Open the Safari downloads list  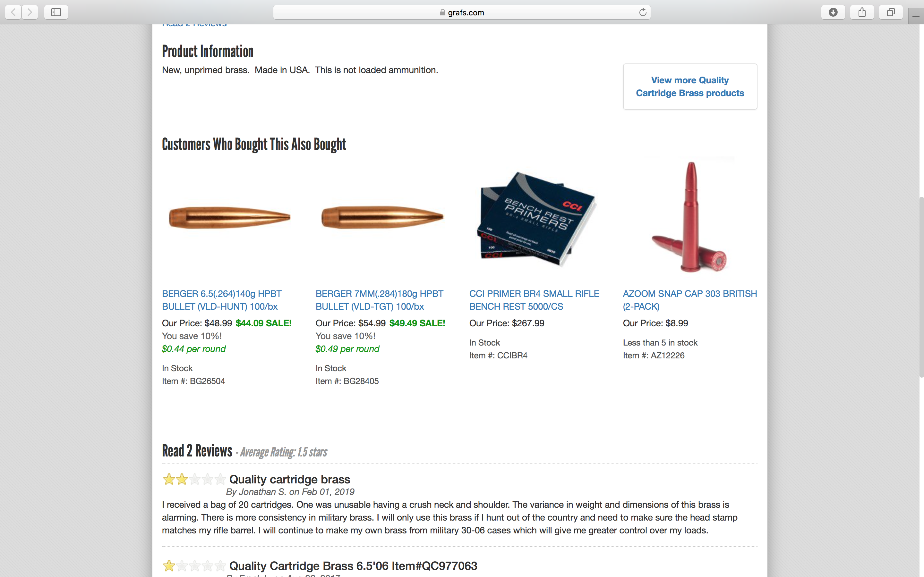point(833,12)
